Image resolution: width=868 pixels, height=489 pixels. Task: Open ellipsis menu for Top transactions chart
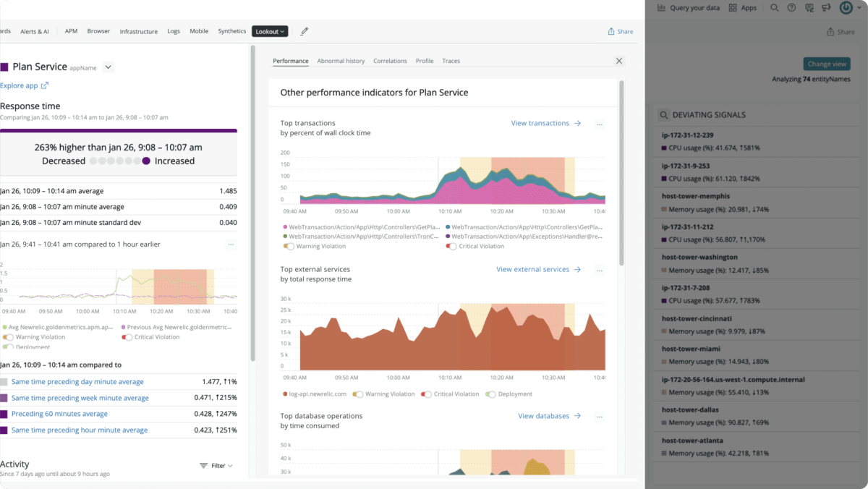pos(599,124)
